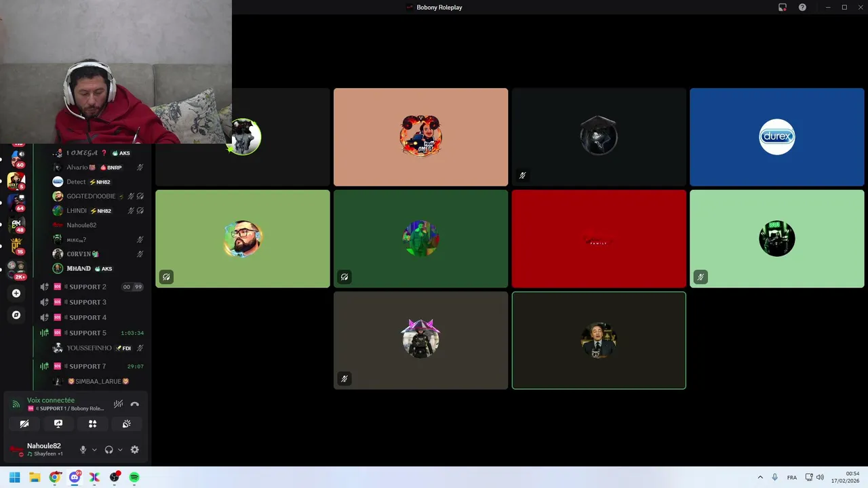Click the NH82 tag next to Detect
This screenshot has width=868, height=488.
coord(100,182)
